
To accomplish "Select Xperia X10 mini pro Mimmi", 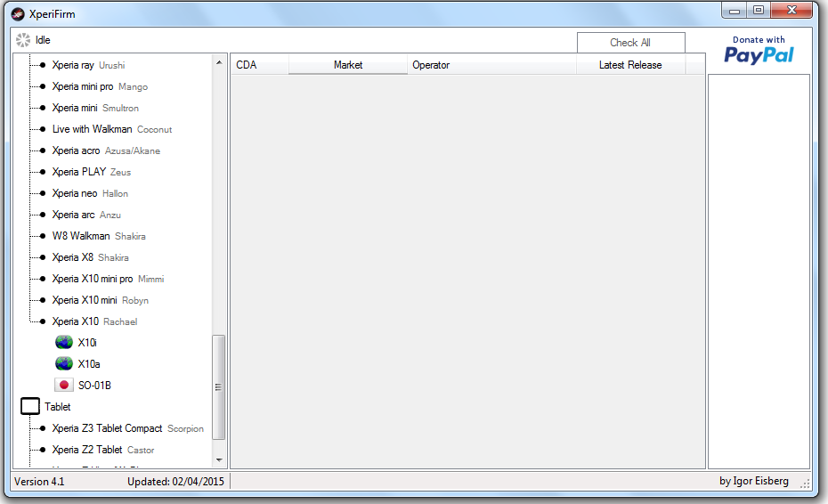I will point(109,279).
